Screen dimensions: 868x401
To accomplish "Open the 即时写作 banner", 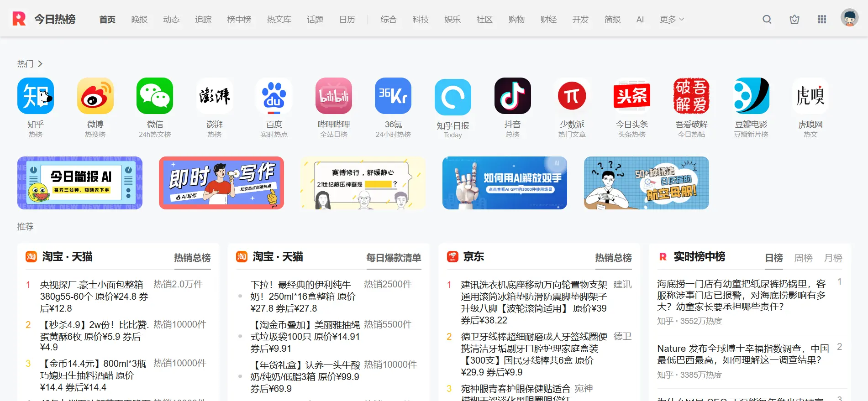I will tap(221, 183).
